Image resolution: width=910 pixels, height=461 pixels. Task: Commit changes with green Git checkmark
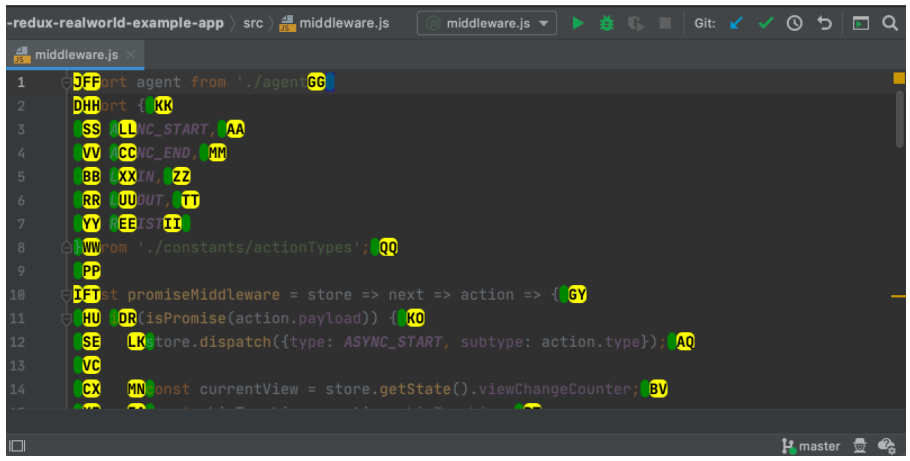(766, 23)
